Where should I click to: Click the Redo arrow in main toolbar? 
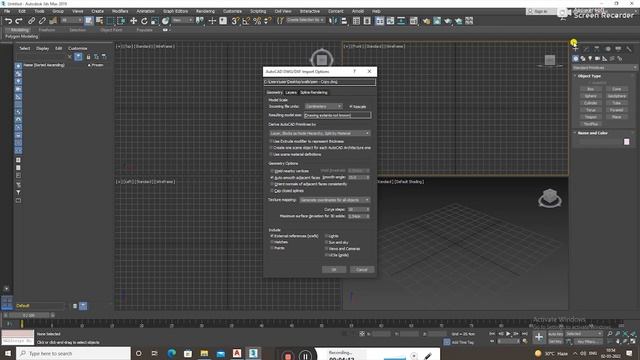(x=19, y=21)
